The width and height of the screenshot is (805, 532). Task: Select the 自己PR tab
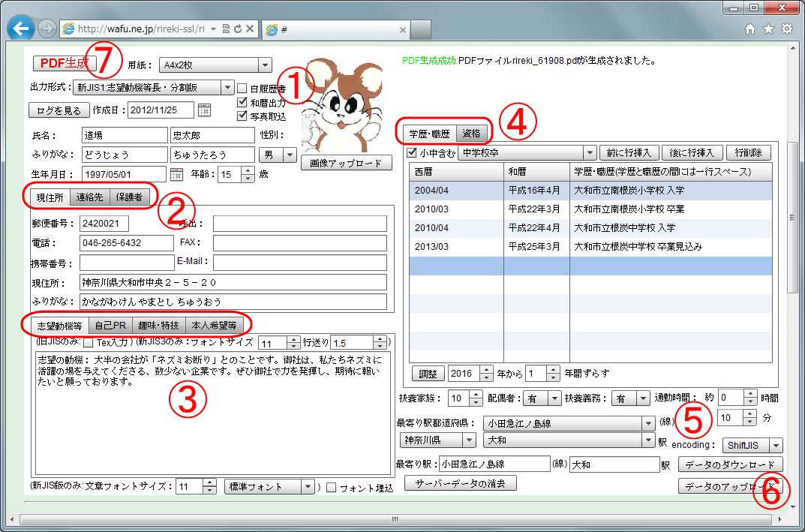tap(110, 325)
